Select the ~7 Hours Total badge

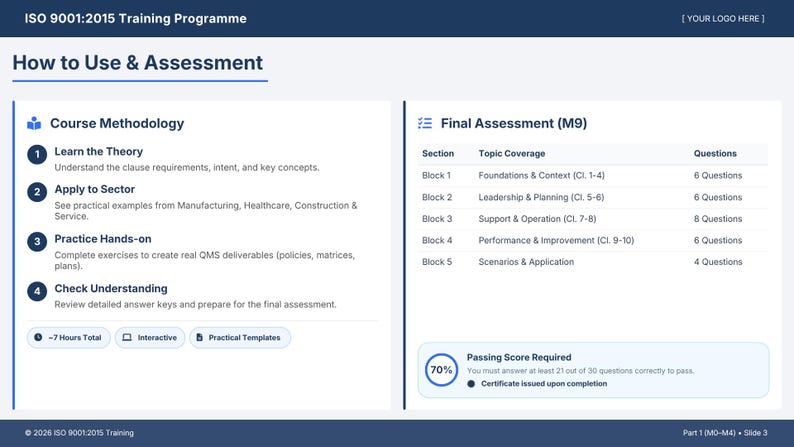click(68, 338)
